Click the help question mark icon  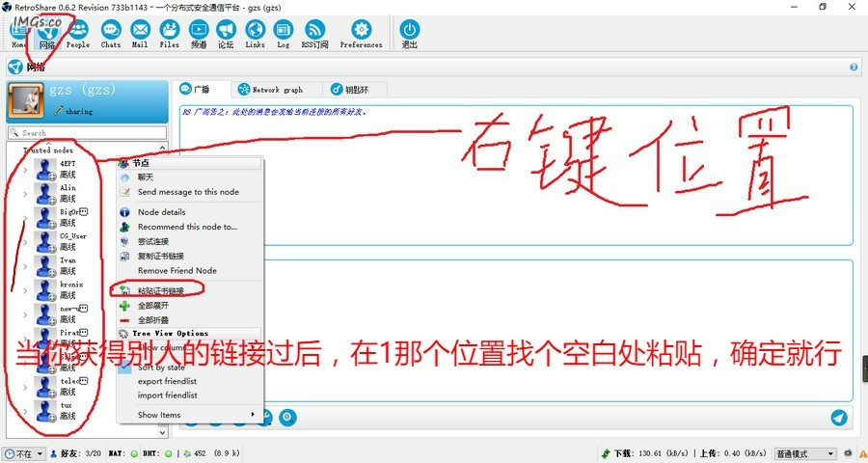point(854,67)
